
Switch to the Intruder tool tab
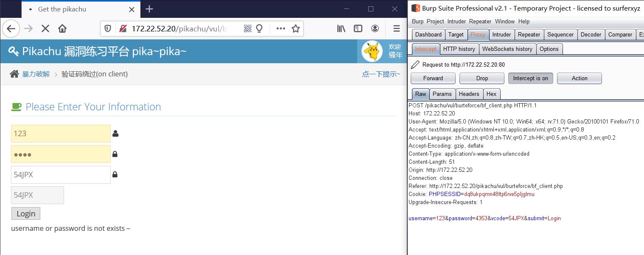point(502,35)
